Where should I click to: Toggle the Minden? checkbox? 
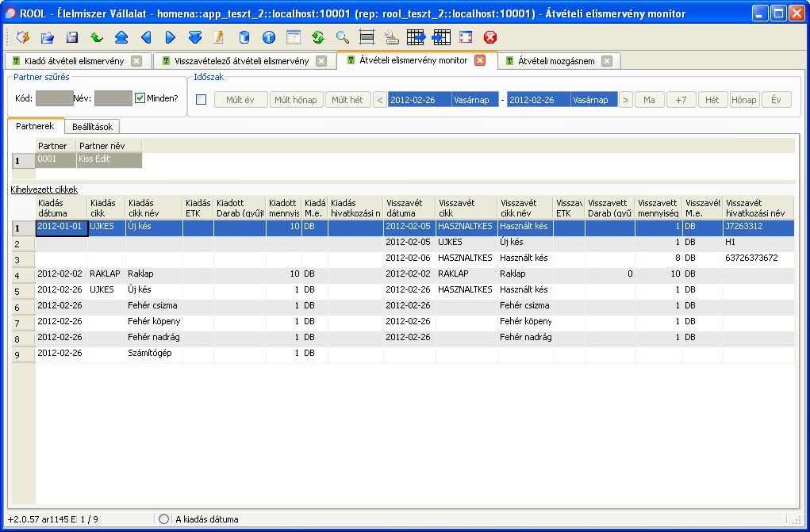click(140, 98)
